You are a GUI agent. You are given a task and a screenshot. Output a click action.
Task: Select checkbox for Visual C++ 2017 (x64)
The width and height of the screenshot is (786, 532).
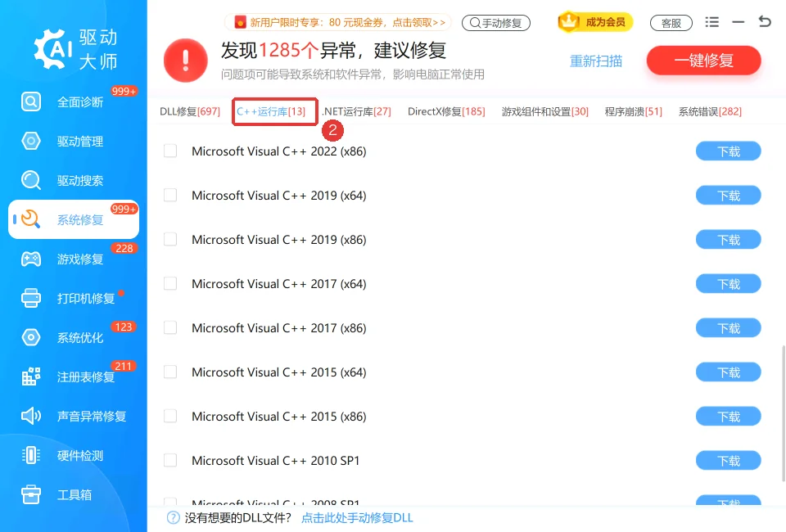coord(170,283)
